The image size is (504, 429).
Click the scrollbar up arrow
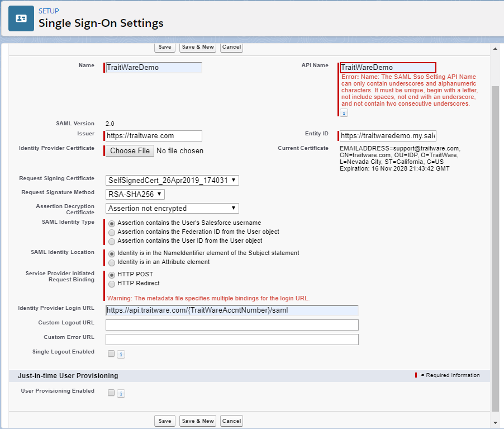click(x=495, y=49)
